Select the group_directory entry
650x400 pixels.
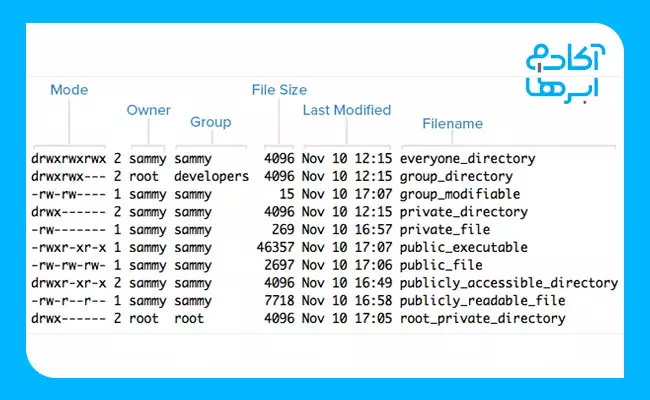(x=456, y=176)
